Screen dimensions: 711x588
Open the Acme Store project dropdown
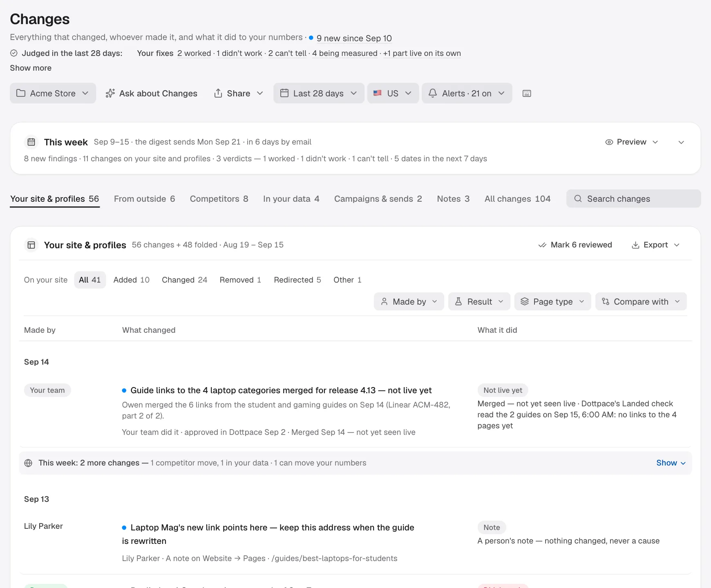coord(53,94)
